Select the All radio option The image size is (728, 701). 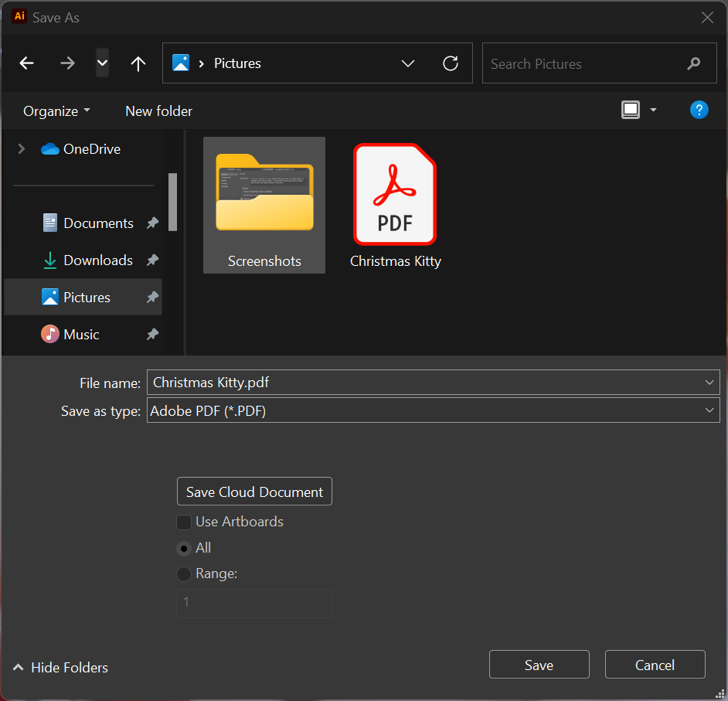(184, 548)
